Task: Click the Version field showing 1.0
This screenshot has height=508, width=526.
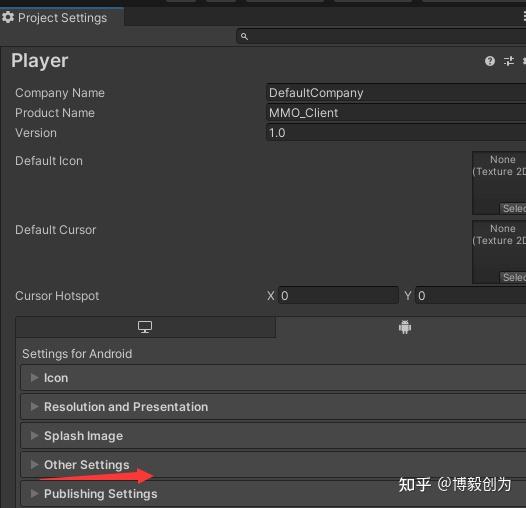Action: [x=396, y=133]
